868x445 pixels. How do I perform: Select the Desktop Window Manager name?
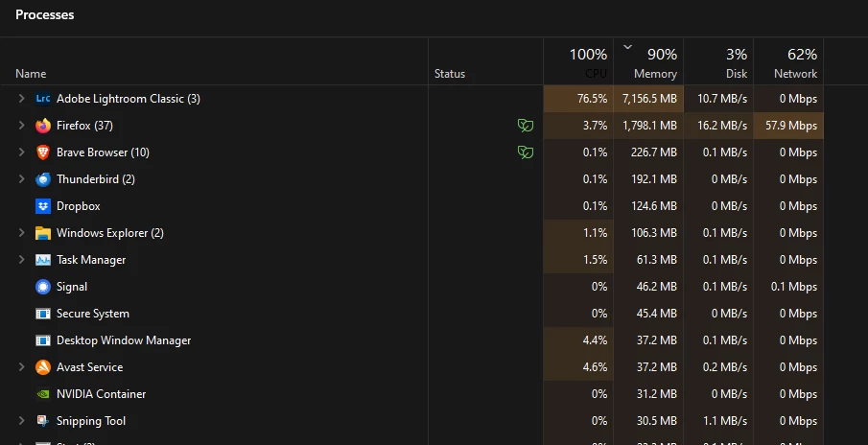(124, 340)
